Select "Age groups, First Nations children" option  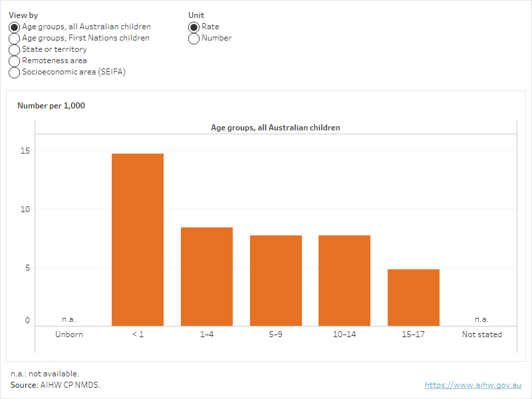[x=14, y=38]
